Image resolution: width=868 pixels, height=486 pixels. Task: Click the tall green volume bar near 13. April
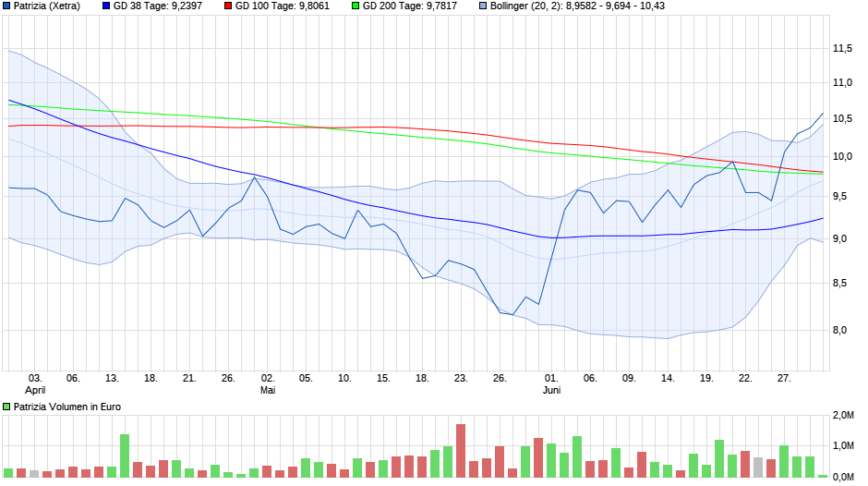[x=125, y=455]
